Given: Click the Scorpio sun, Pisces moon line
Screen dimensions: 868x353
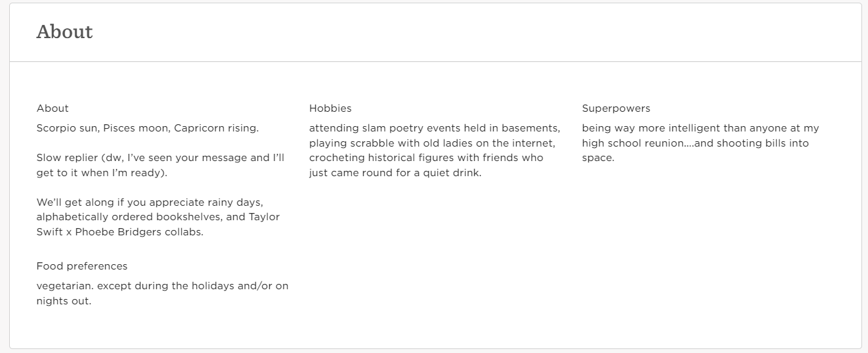Looking at the screenshot, I should [148, 128].
